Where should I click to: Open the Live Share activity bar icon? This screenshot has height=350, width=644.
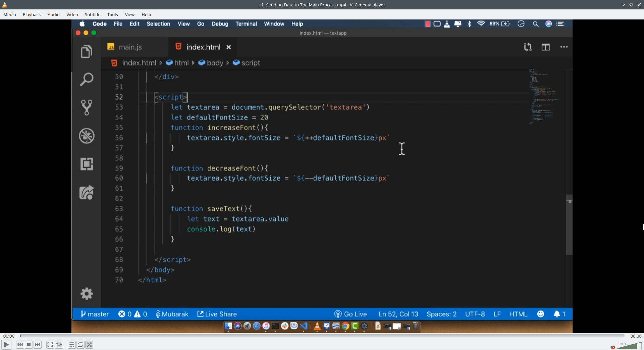[x=87, y=193]
